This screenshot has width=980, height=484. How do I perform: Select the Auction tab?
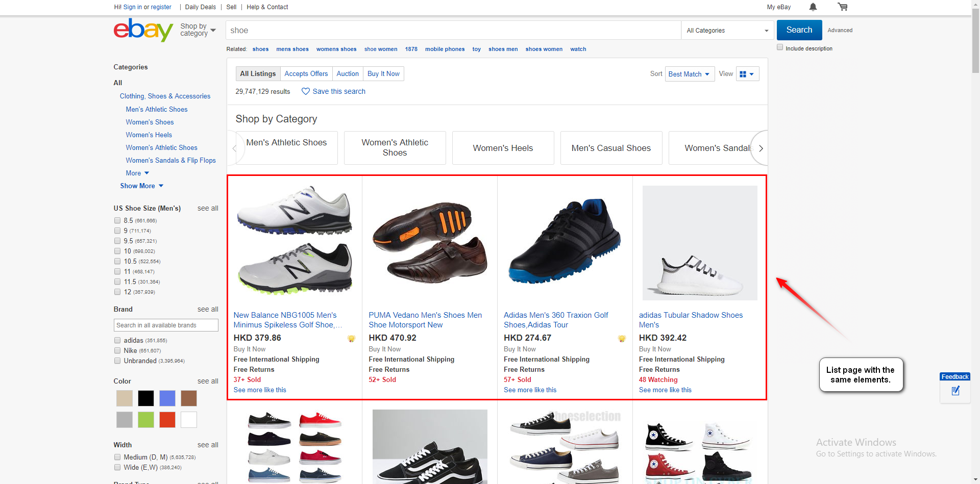(348, 73)
